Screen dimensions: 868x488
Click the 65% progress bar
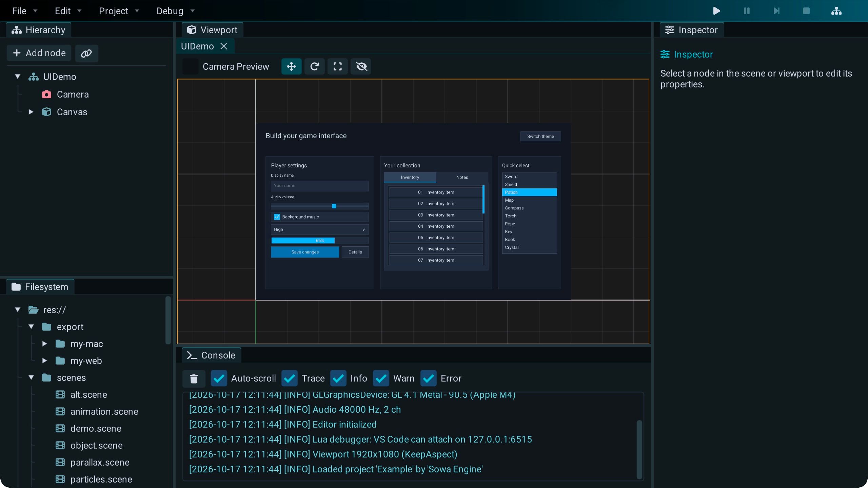click(320, 241)
